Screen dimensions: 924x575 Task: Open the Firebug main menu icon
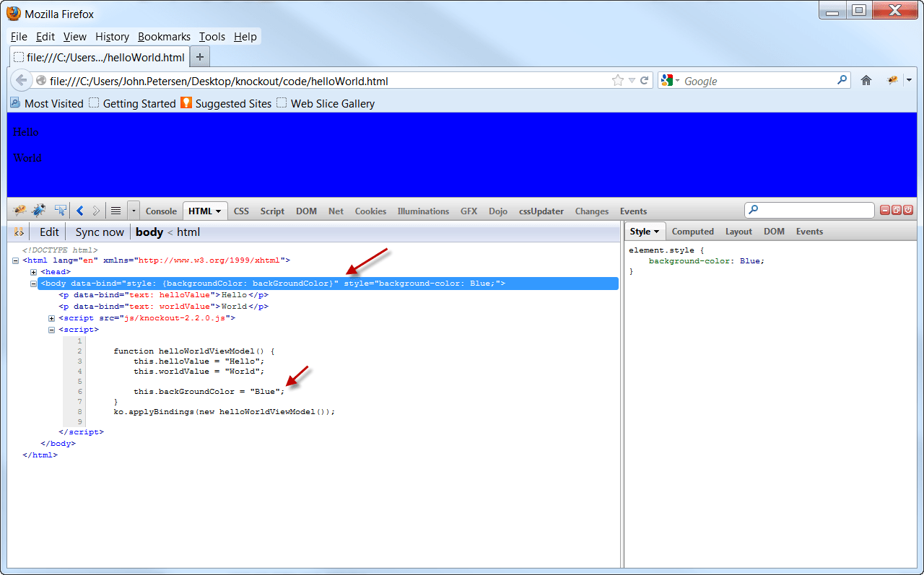pyautogui.click(x=18, y=211)
